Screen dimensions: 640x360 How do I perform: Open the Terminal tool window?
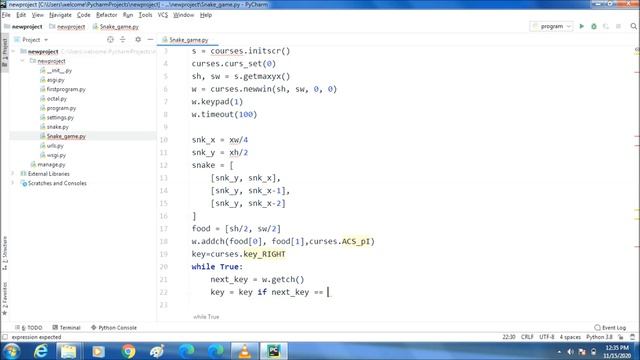pyautogui.click(x=67, y=327)
